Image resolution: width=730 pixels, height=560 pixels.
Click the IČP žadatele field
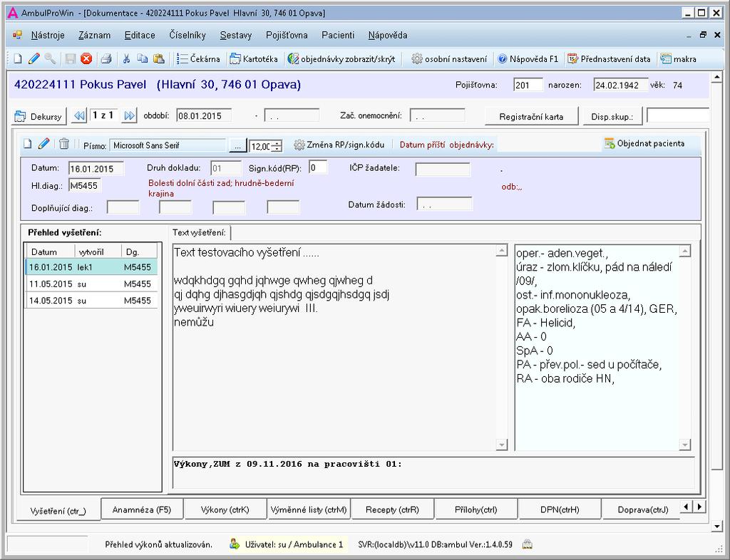(x=443, y=170)
